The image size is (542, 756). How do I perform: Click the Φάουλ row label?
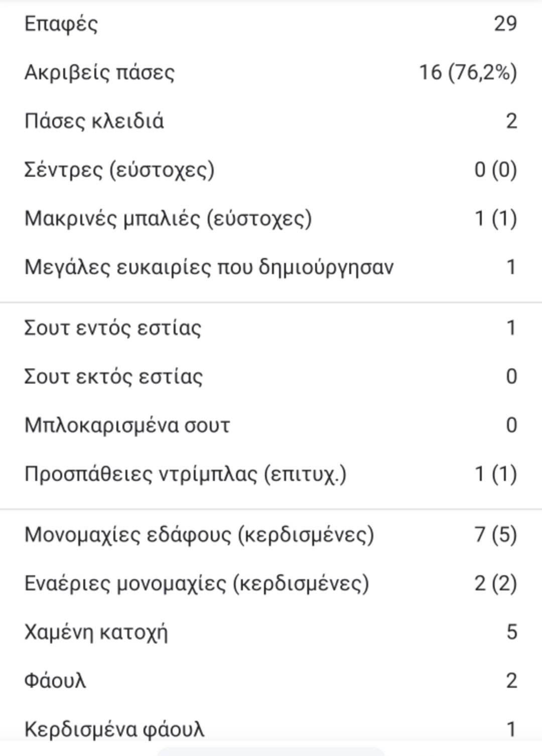coord(55,681)
